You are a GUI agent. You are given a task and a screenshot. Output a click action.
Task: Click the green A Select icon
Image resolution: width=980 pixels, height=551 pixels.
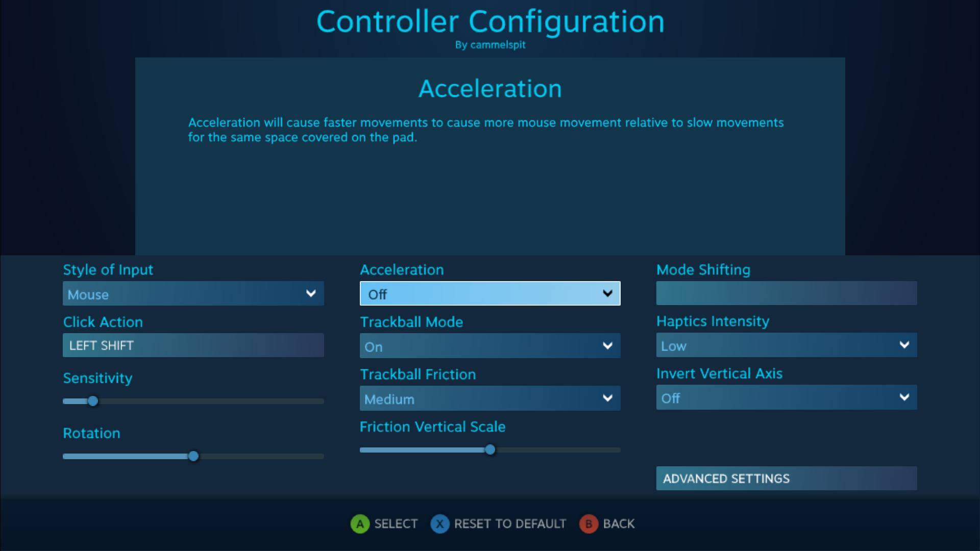pyautogui.click(x=360, y=524)
